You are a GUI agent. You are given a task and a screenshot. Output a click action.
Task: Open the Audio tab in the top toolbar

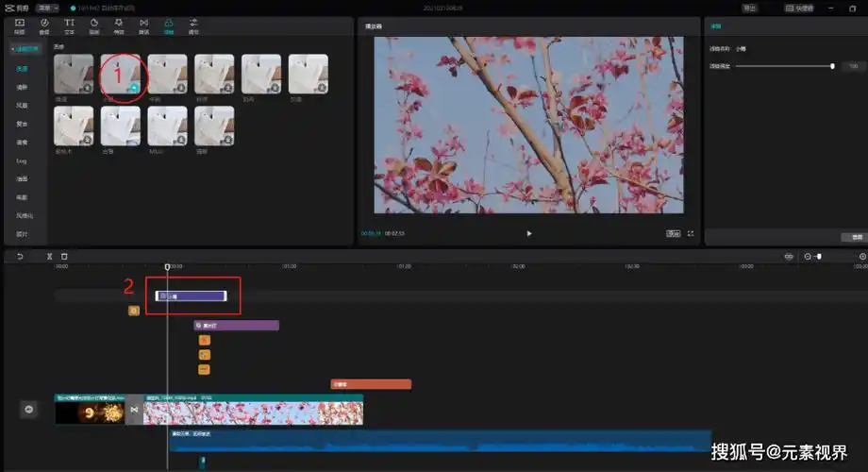(44, 24)
